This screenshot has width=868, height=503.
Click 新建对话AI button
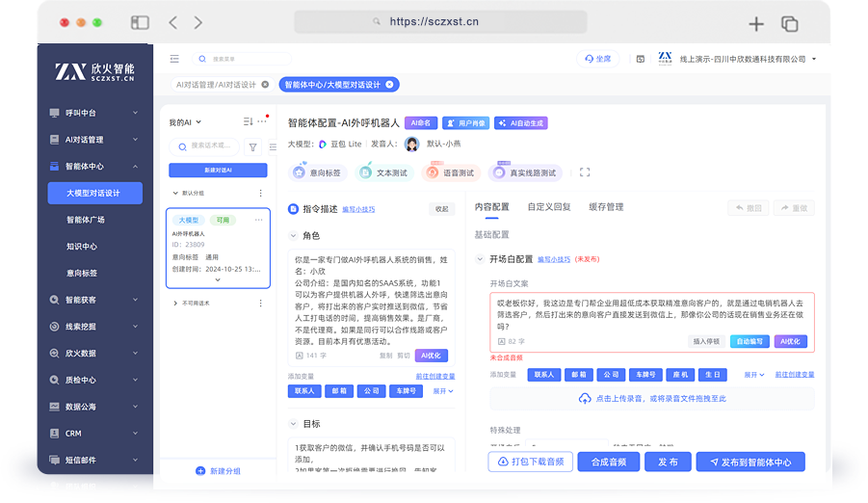click(218, 170)
